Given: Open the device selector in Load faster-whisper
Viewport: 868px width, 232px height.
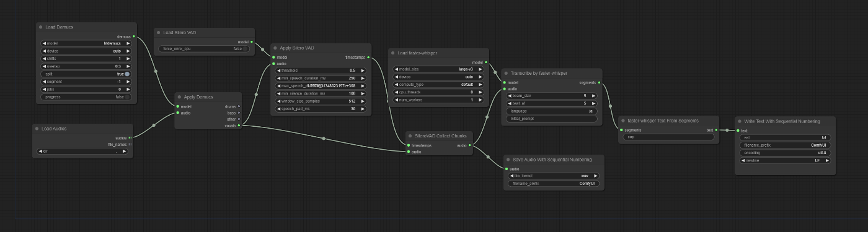Looking at the screenshot, I should click(x=438, y=77).
